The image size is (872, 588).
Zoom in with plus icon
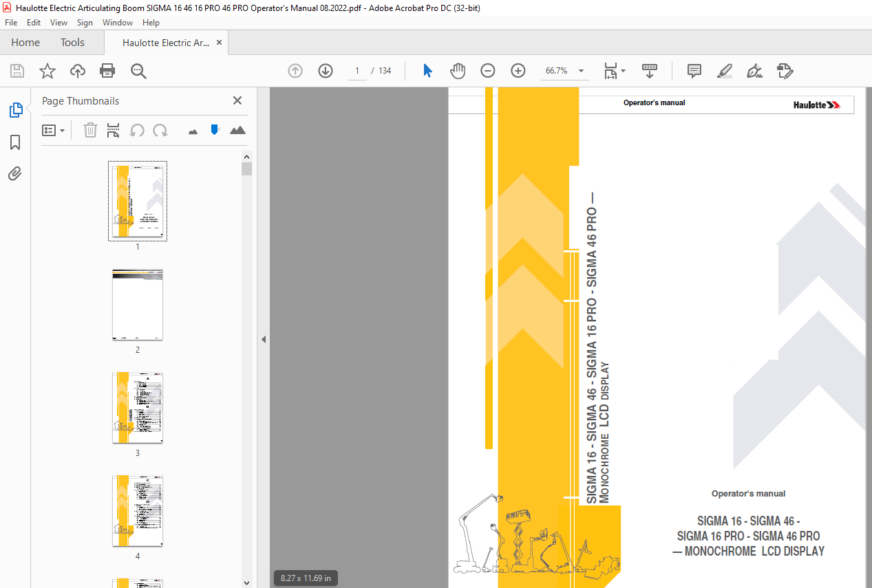(x=518, y=71)
